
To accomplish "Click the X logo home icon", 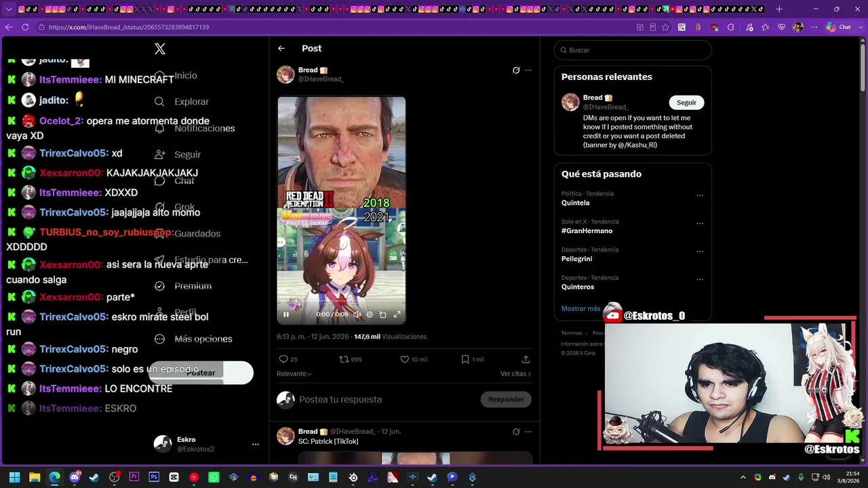I will (160, 49).
